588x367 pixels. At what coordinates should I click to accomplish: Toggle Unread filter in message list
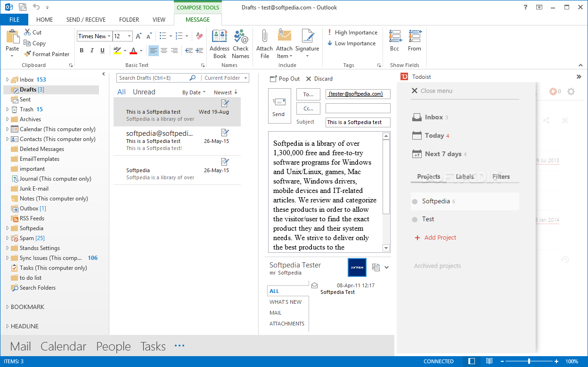[x=144, y=92]
